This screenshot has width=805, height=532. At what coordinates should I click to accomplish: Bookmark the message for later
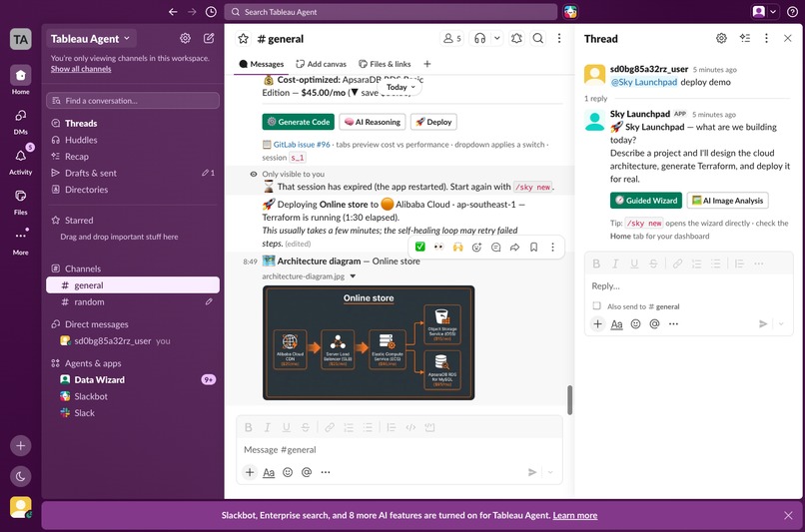pyautogui.click(x=534, y=248)
